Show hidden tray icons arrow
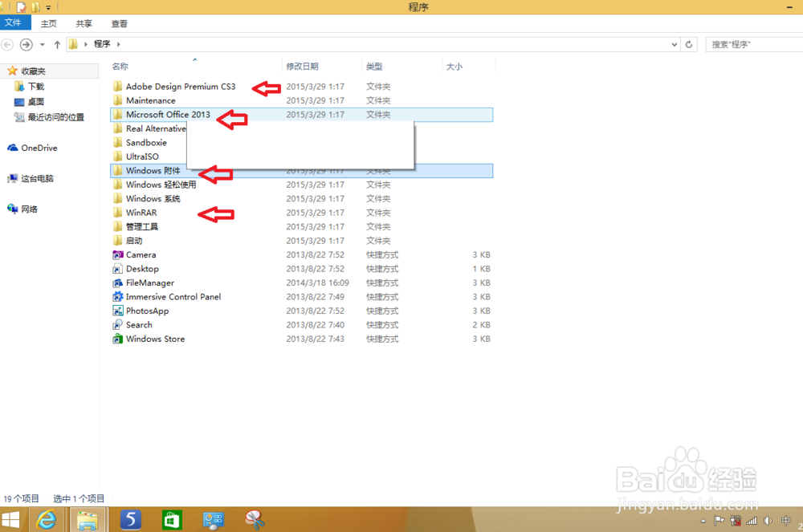This screenshot has height=532, width=803. pos(703,522)
